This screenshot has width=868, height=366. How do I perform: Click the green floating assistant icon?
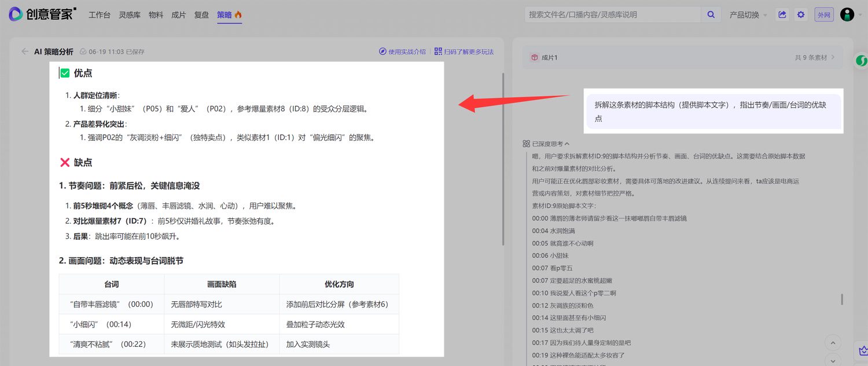[862, 60]
